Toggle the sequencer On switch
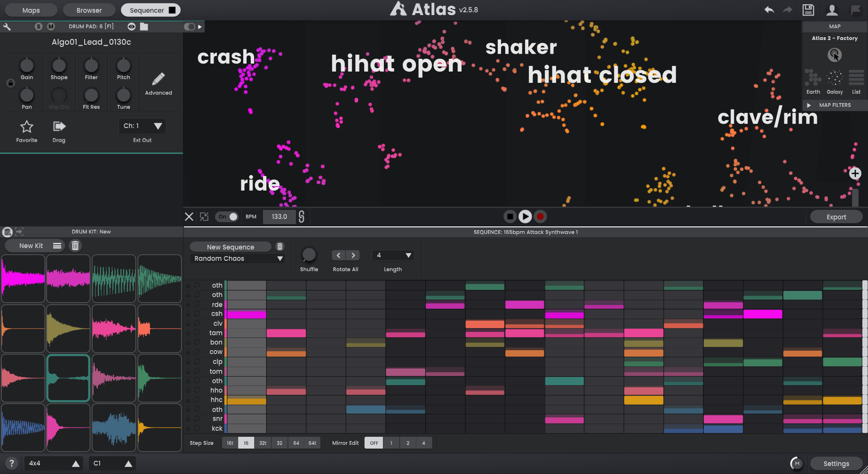868x474 pixels. coord(227,217)
